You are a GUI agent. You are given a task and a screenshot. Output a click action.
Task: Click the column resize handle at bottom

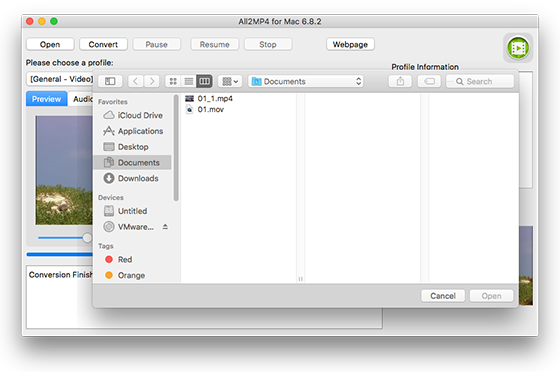coord(300,279)
